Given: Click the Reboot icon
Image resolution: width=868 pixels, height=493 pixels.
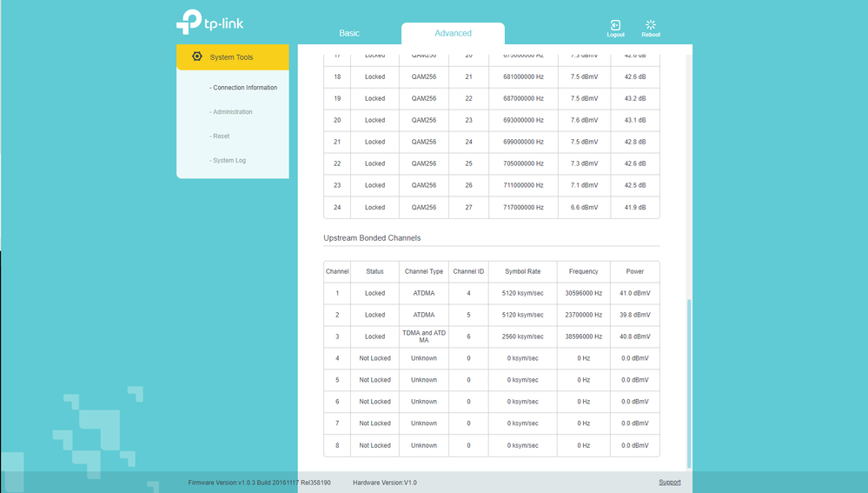Looking at the screenshot, I should 651,26.
